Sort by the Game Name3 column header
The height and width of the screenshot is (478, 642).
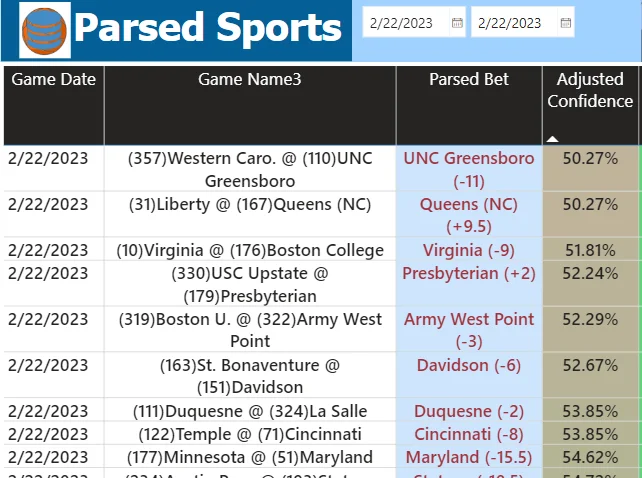[249, 79]
